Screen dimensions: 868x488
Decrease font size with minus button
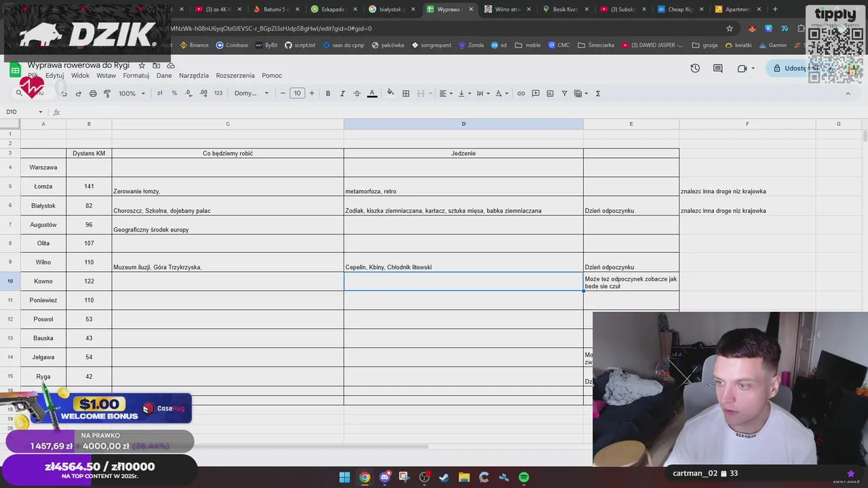[283, 94]
